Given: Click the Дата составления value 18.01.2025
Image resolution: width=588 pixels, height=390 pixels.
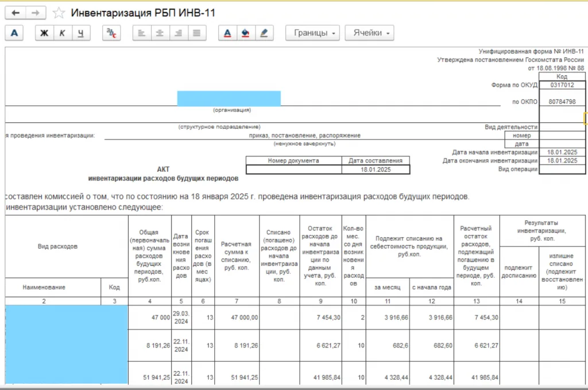Looking at the screenshot, I should [x=376, y=169].
